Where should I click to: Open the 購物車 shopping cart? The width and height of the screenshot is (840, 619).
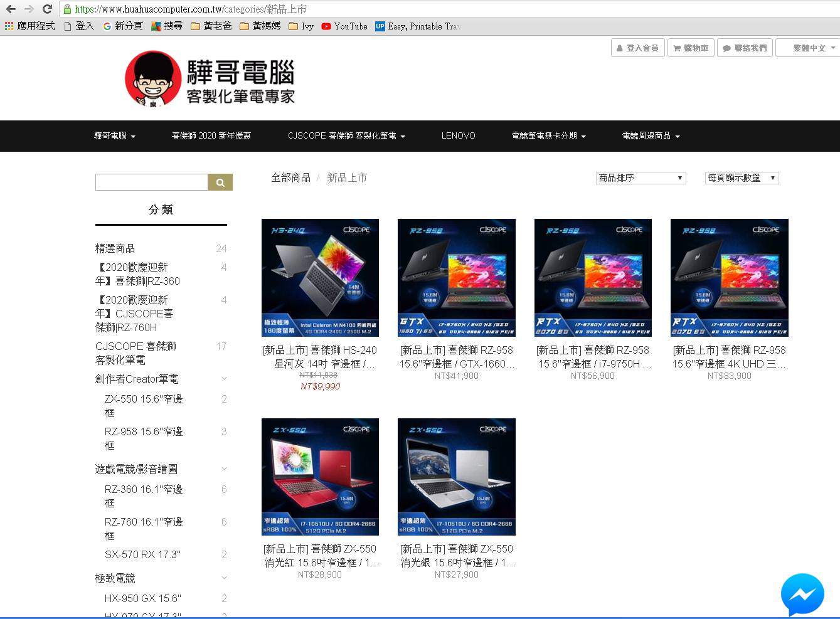(690, 48)
